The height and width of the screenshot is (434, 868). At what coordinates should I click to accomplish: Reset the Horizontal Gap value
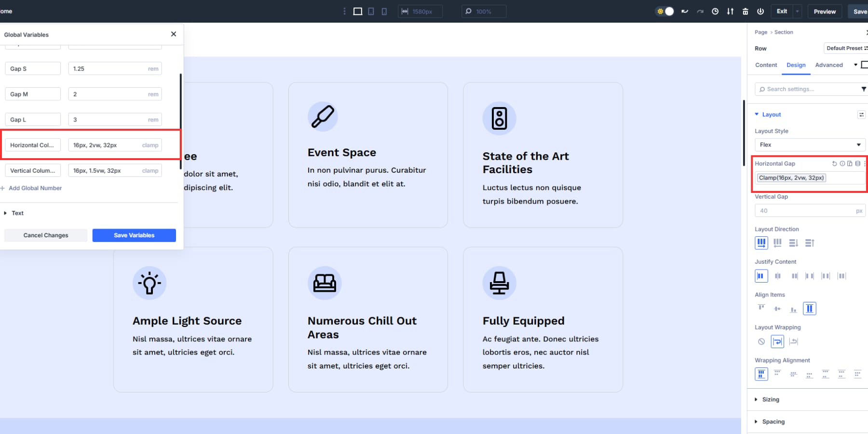point(834,163)
